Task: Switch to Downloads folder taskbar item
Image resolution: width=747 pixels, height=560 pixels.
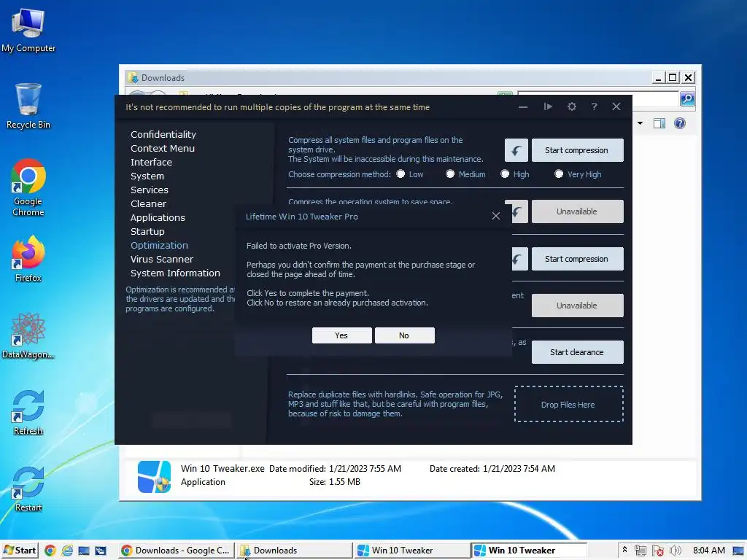Action: click(294, 551)
